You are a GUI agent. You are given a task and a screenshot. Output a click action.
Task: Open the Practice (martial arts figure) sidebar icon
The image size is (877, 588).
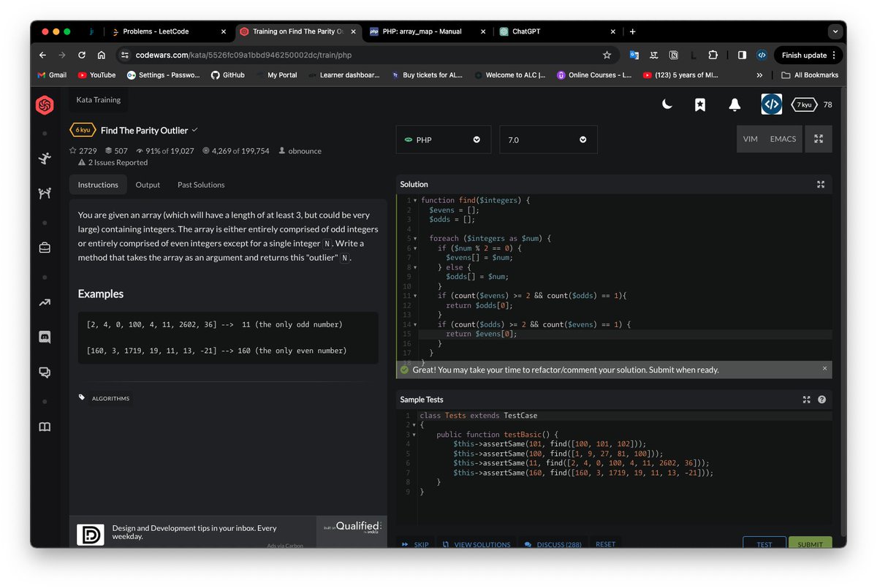(x=45, y=158)
